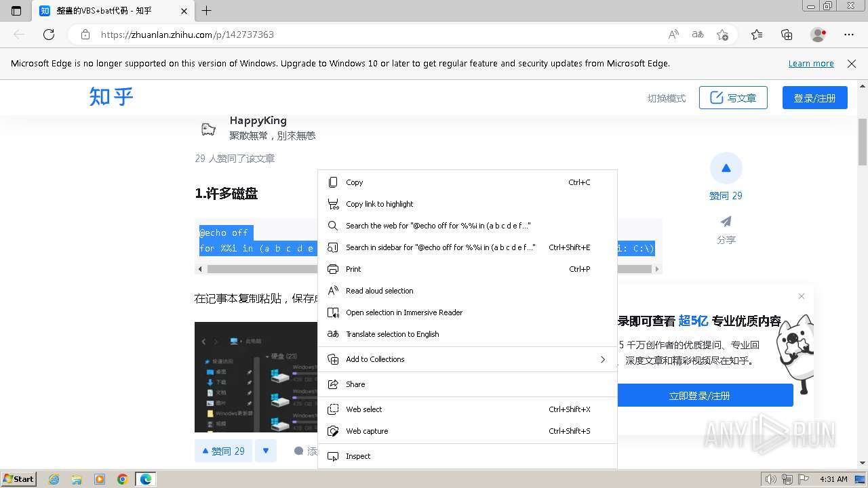Click the downvote triangle button
Viewport: 868px width, 488px height.
(x=266, y=451)
